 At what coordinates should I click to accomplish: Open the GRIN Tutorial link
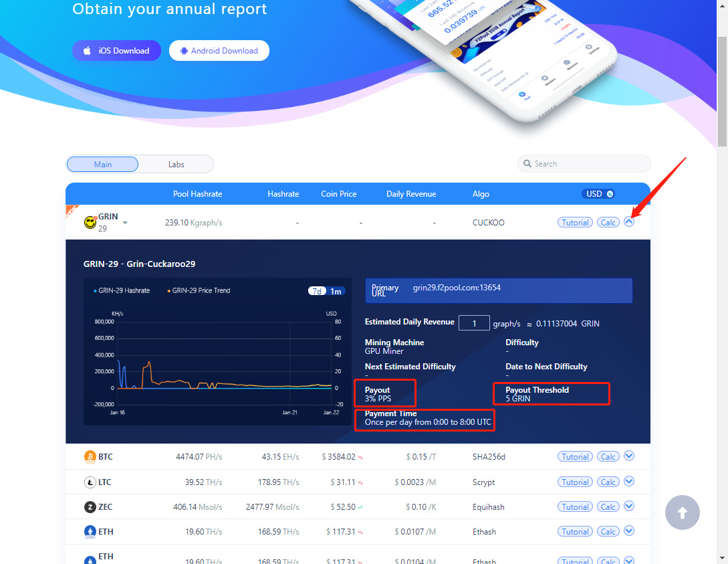click(x=575, y=223)
